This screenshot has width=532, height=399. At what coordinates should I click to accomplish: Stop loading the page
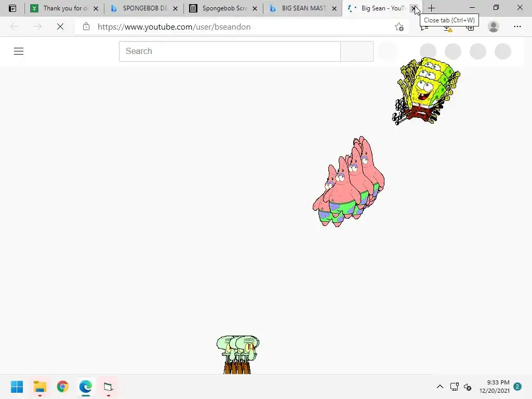[60, 26]
